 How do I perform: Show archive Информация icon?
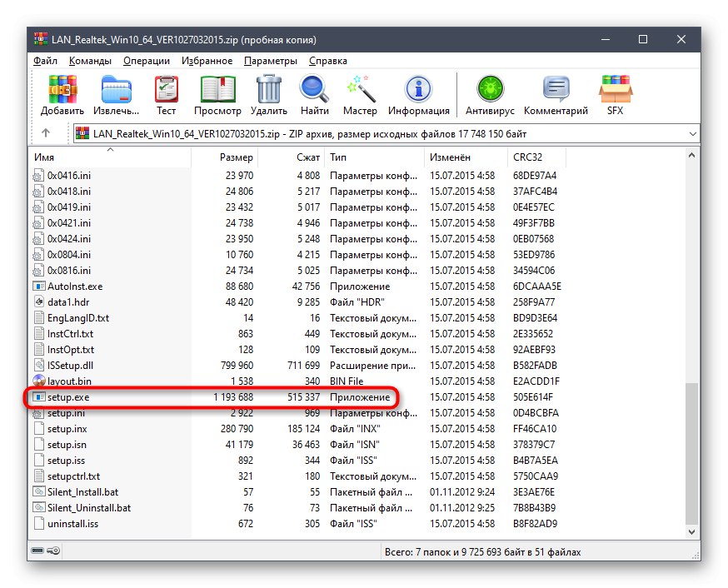418,88
